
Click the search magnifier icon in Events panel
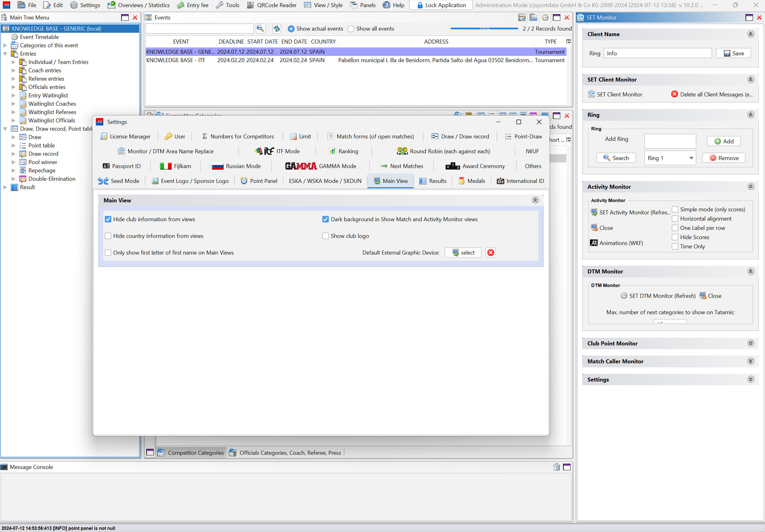coord(261,29)
